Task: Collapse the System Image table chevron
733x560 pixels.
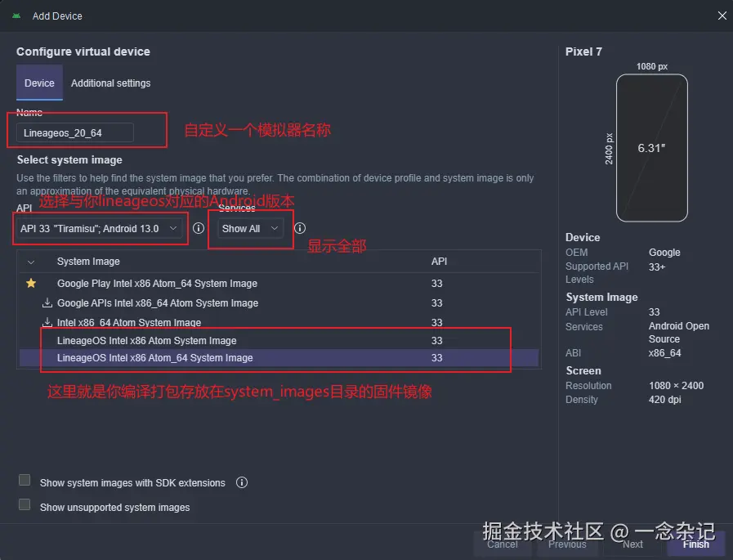Action: click(31, 262)
